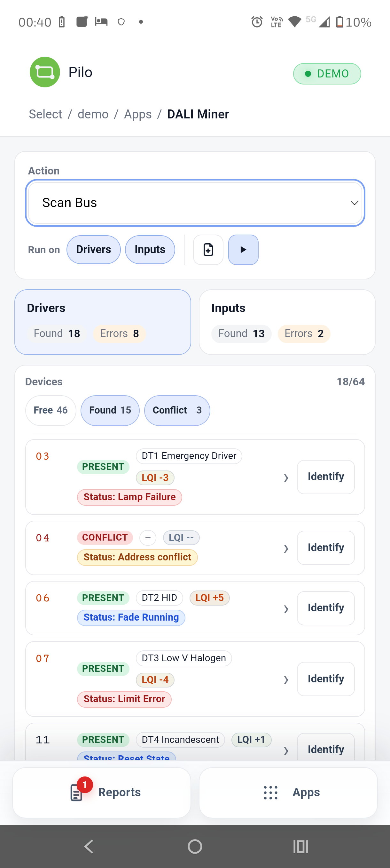Click the Status: Lamp Failure tag

tap(129, 497)
